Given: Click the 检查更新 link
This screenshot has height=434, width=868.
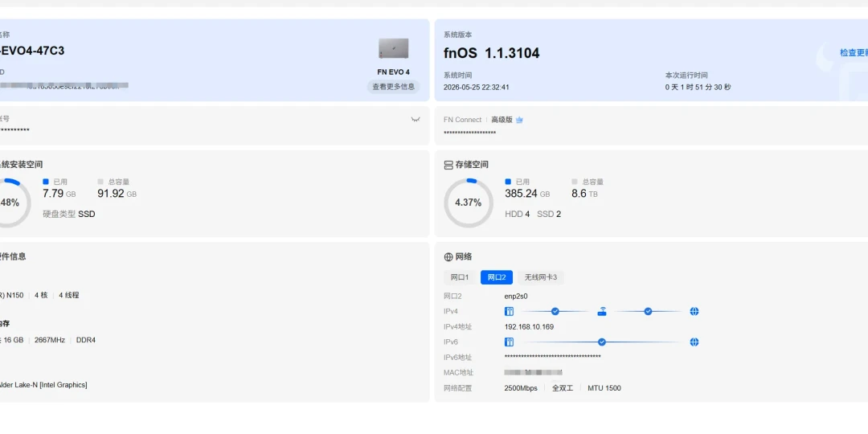Looking at the screenshot, I should [854, 52].
